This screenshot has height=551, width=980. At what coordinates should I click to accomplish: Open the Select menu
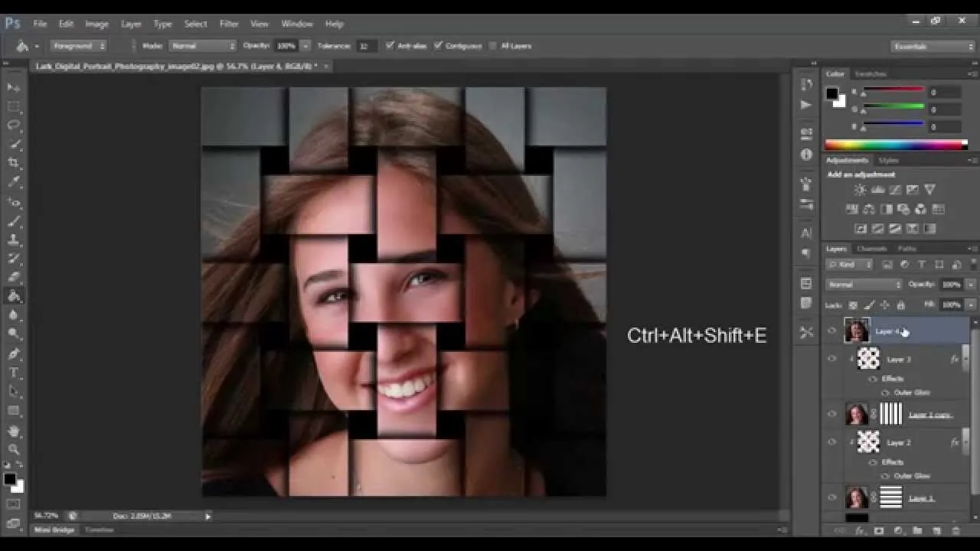195,24
